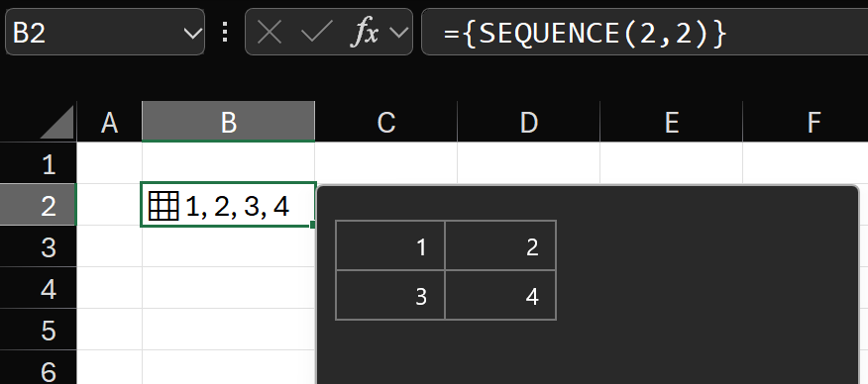Select cell A5
This screenshot has width=868, height=384.
coord(110,330)
